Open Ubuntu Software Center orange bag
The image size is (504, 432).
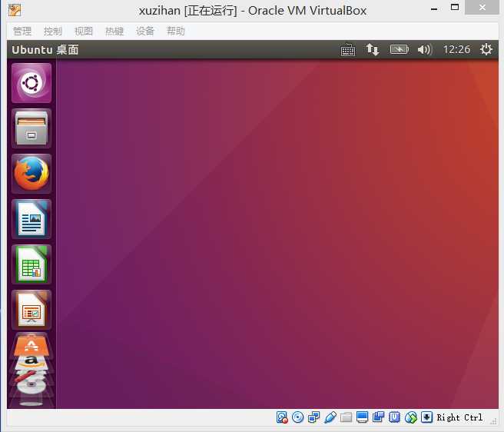(31, 345)
